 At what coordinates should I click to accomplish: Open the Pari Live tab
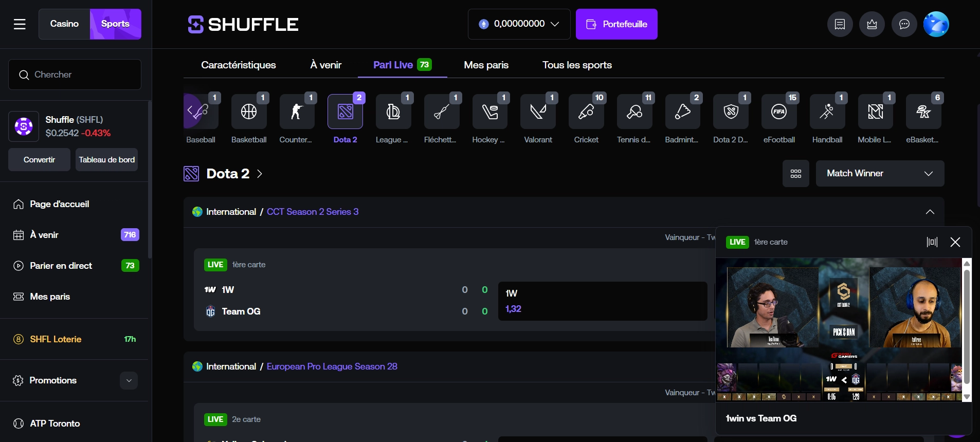[x=402, y=65]
